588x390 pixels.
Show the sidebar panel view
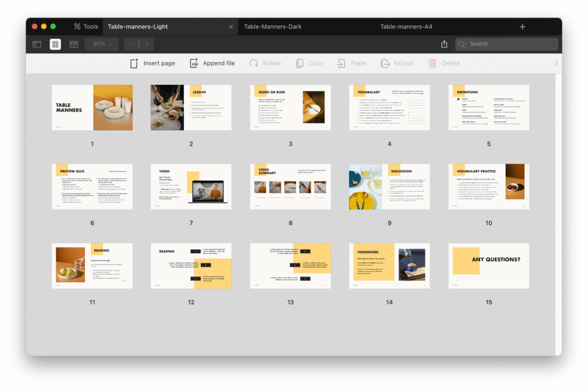pos(37,44)
